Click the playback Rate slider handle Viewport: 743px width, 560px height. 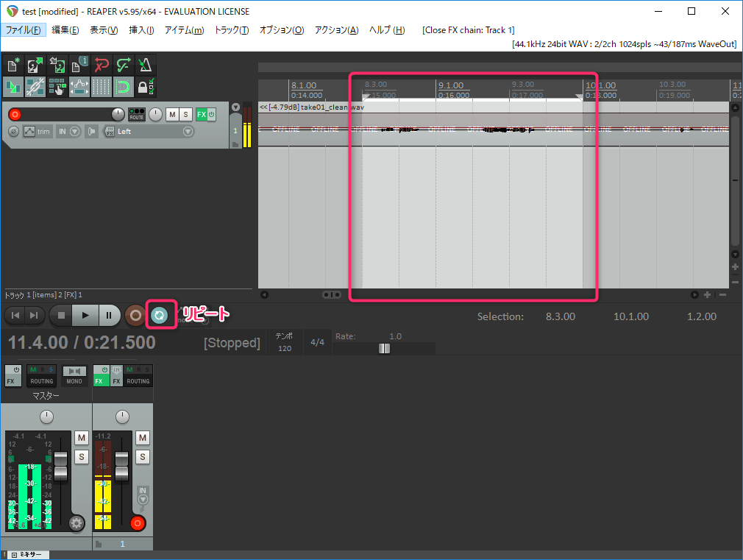pos(384,349)
